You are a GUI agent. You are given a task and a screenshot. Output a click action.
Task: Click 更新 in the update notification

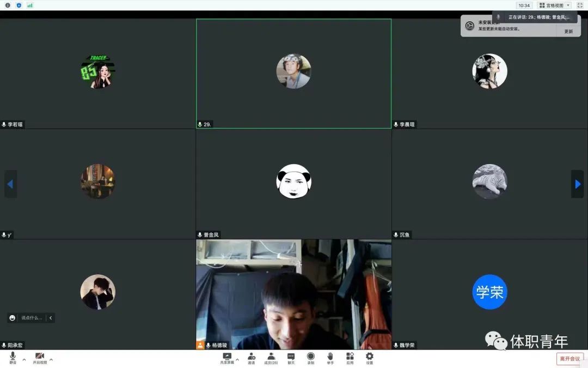pos(568,31)
